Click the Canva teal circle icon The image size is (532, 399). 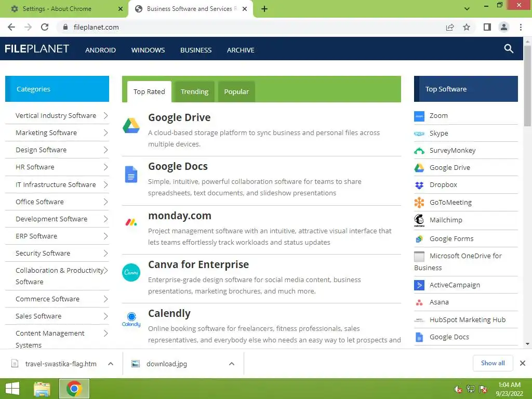pos(131,272)
